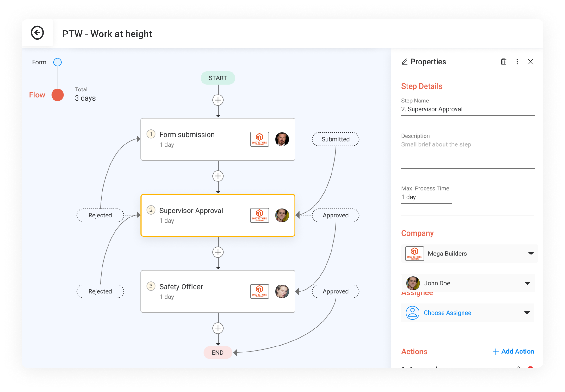Select the Form view radio circle
The image size is (565, 392).
click(57, 62)
